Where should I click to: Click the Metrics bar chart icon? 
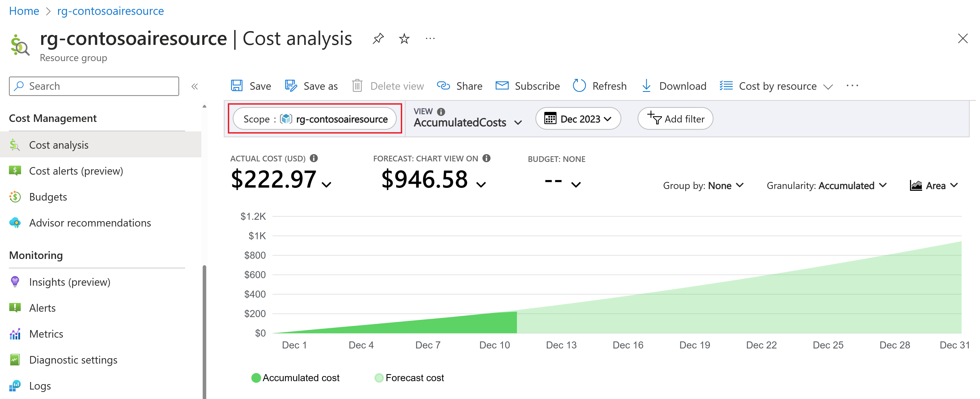coord(15,334)
